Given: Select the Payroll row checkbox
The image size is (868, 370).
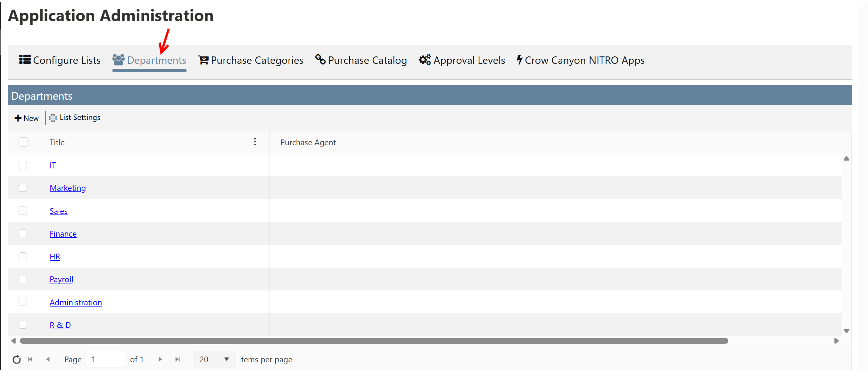Looking at the screenshot, I should click(23, 279).
